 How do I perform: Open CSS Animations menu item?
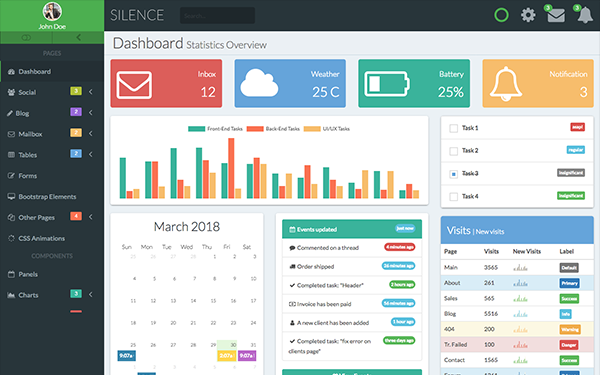(x=52, y=238)
